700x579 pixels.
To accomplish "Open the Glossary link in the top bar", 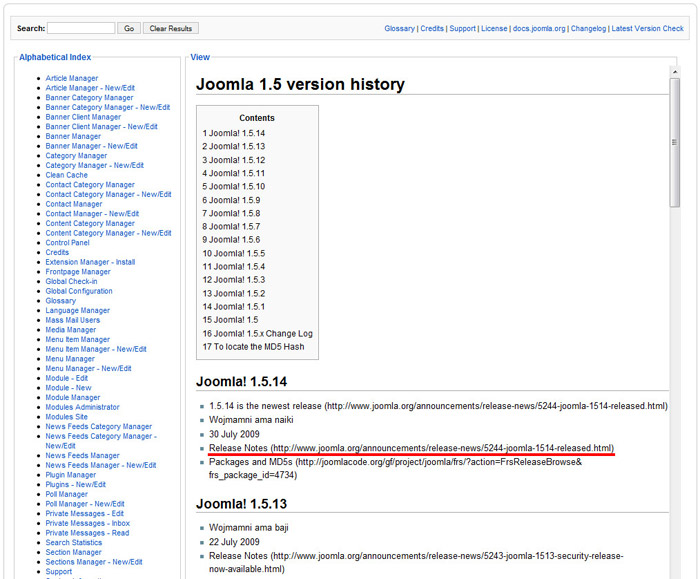I will (x=400, y=28).
